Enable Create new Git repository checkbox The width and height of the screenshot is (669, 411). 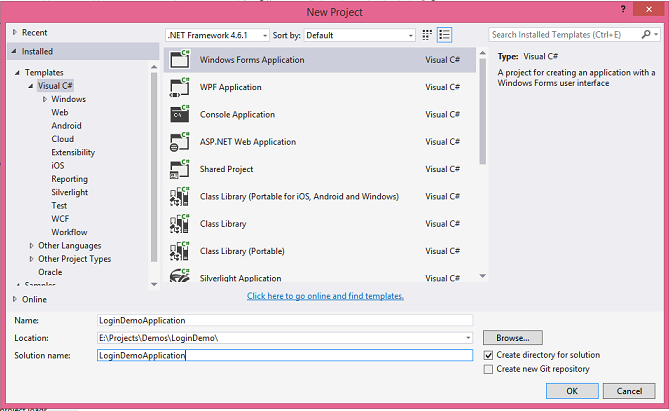[x=489, y=369]
